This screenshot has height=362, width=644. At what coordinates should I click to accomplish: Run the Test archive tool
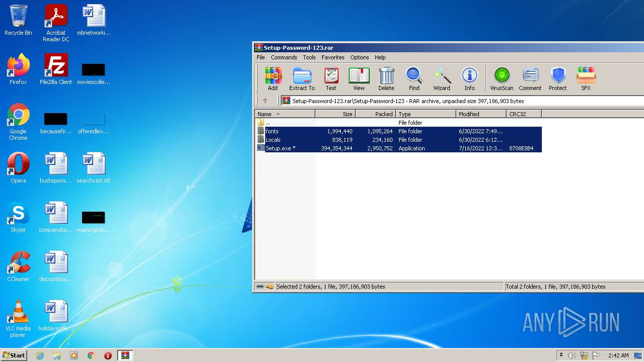331,79
